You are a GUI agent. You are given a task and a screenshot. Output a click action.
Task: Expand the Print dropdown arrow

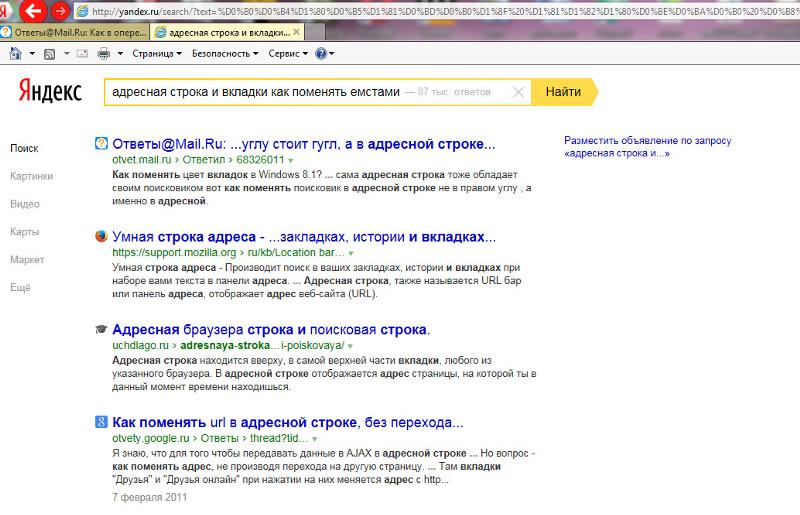[x=120, y=53]
